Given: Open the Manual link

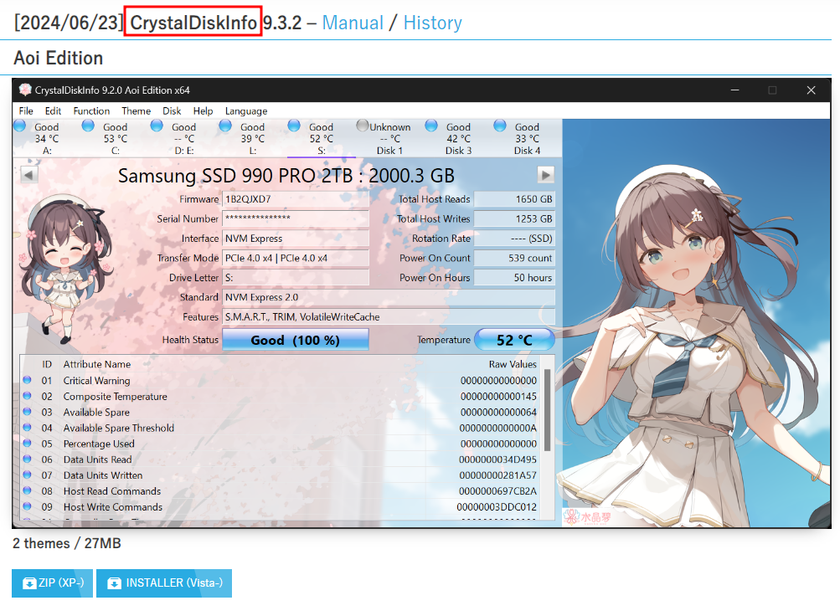Looking at the screenshot, I should [353, 23].
